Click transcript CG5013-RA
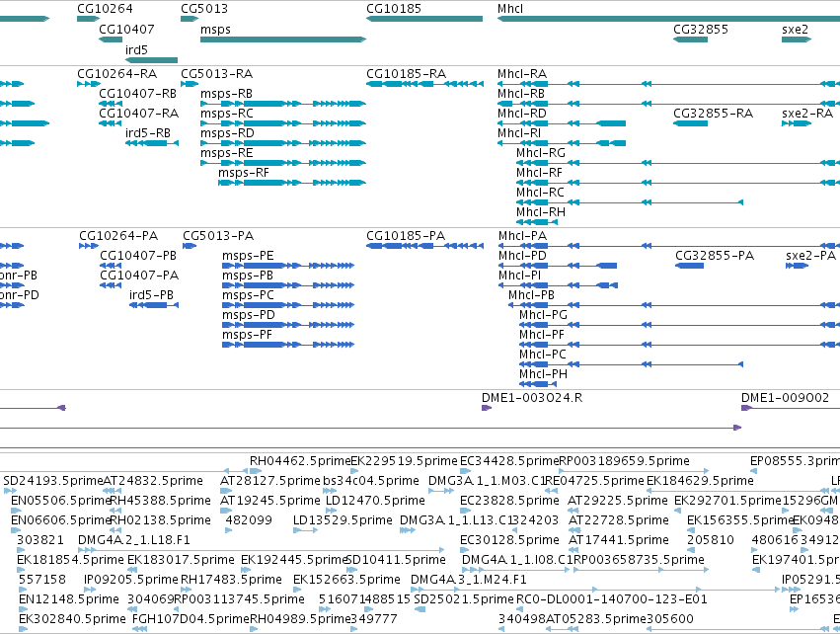This screenshot has height=634, width=840. point(190,84)
